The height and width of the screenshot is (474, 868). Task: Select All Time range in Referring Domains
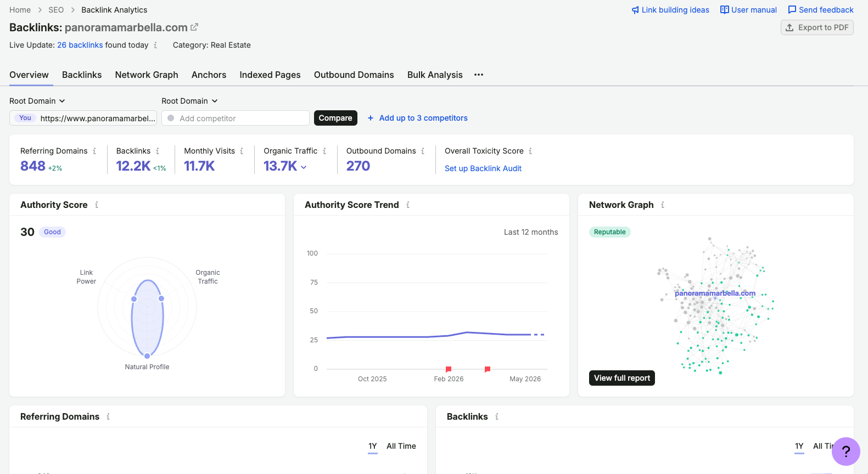(x=401, y=446)
